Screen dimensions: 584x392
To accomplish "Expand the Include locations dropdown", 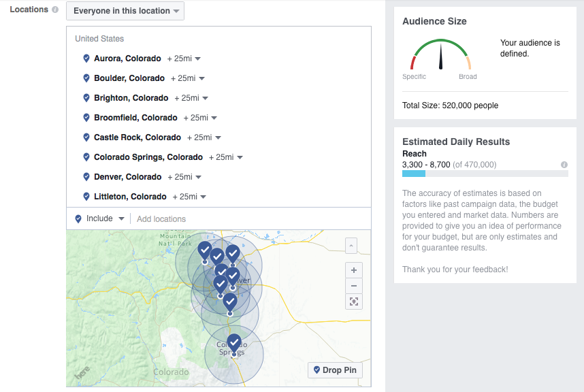I will tap(99, 218).
